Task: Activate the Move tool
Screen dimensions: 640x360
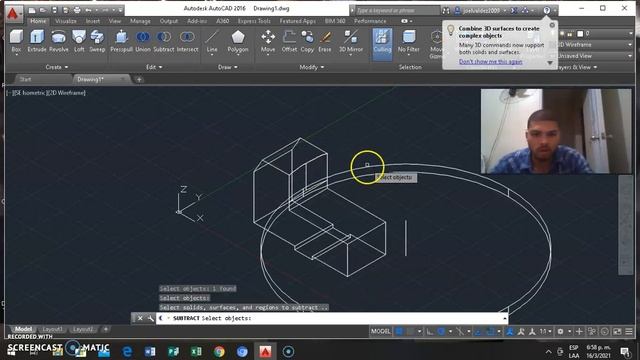Action: pyautogui.click(x=268, y=41)
